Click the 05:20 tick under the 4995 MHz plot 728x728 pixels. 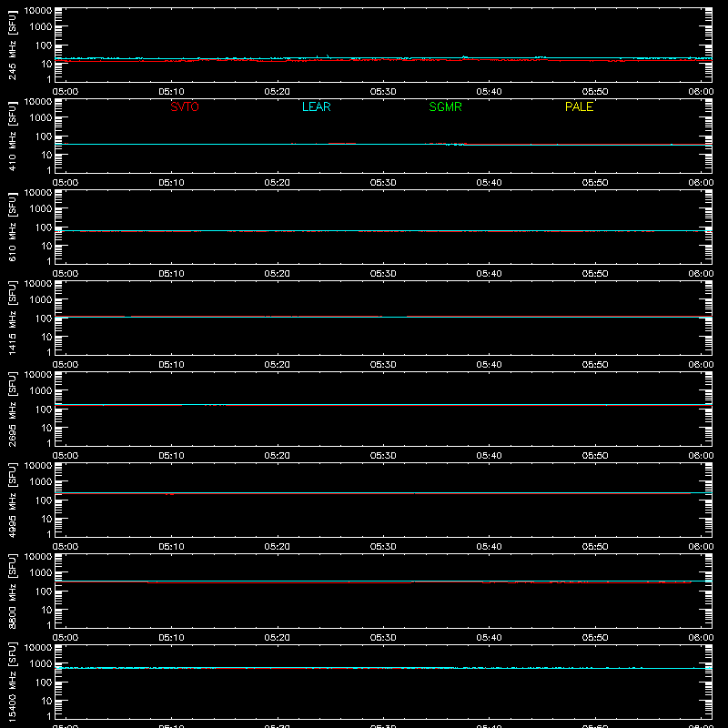278,547
